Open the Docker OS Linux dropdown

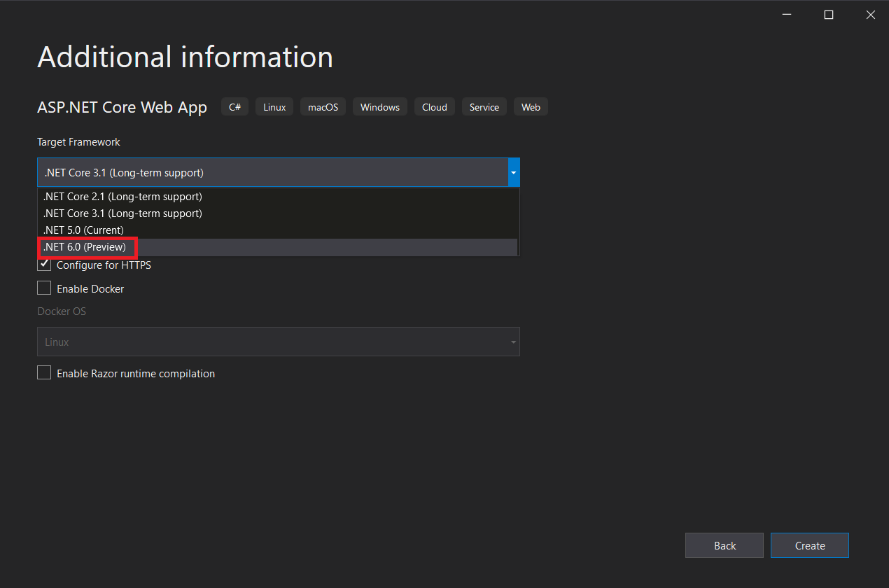(x=278, y=342)
